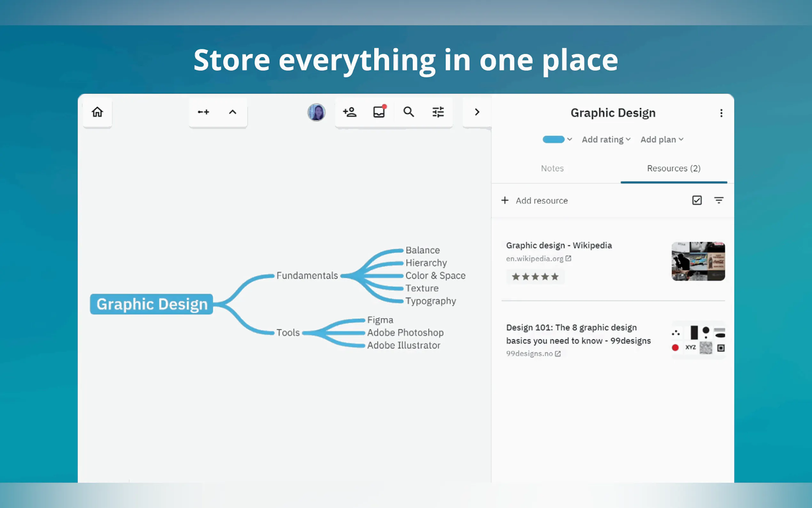This screenshot has height=508, width=812.
Task: Open the Add plan dropdown
Action: (x=662, y=139)
